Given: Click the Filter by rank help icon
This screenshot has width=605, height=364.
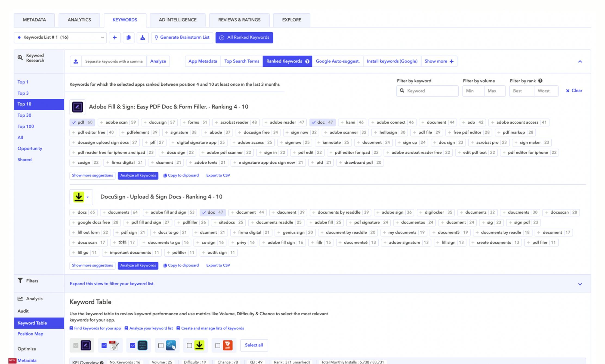Looking at the screenshot, I should 541,81.
